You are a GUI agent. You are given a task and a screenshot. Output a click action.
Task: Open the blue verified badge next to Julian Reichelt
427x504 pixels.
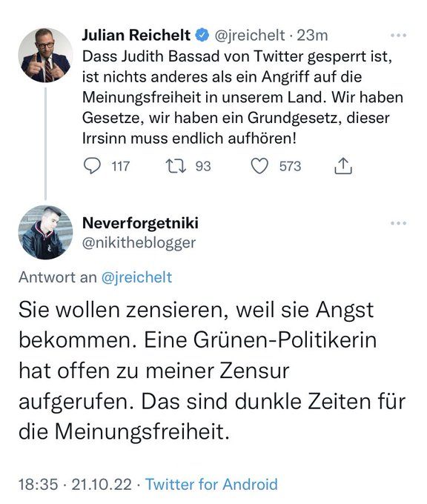coord(202,35)
